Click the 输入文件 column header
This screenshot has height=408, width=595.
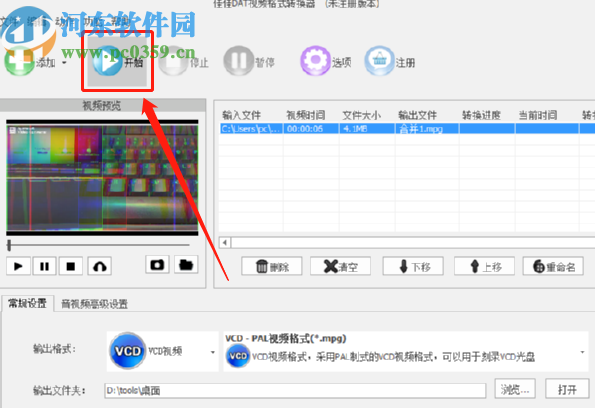(241, 115)
